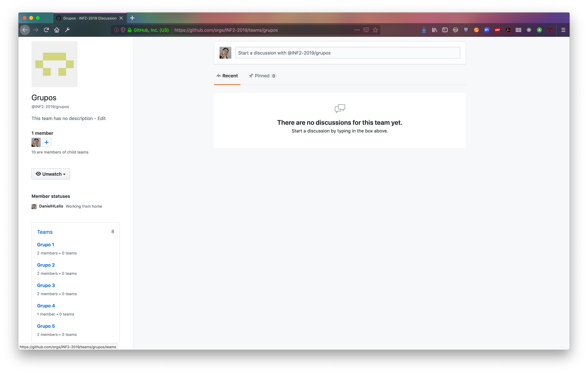This screenshot has width=588, height=374.
Task: Open the Grupo 5 team
Action: (46, 326)
